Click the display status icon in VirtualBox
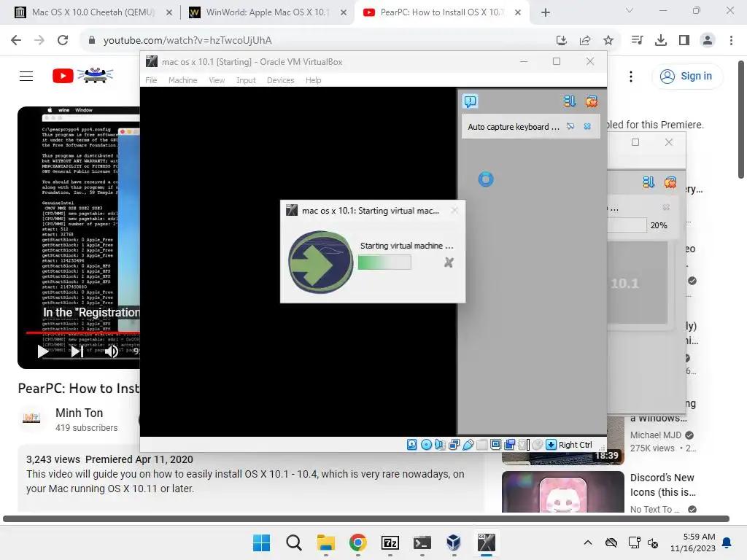747x560 pixels. [495, 444]
